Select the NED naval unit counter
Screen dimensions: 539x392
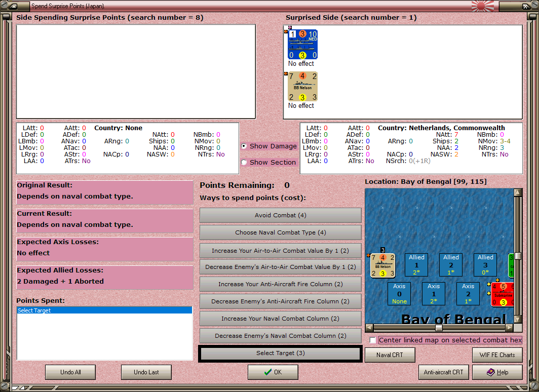302,45
